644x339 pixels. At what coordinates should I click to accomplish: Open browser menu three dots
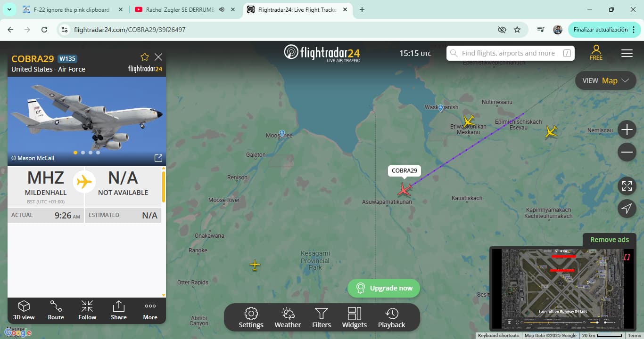tap(633, 30)
